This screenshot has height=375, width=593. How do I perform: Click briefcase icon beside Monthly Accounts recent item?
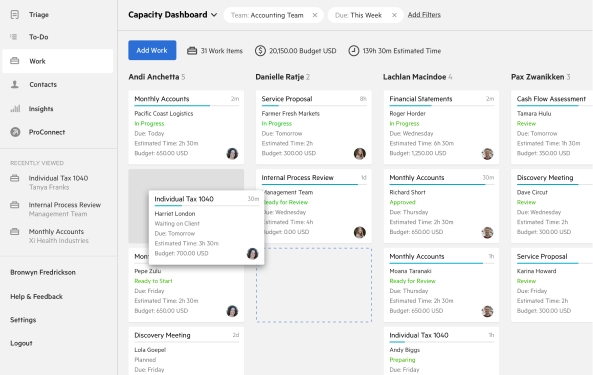coord(14,231)
